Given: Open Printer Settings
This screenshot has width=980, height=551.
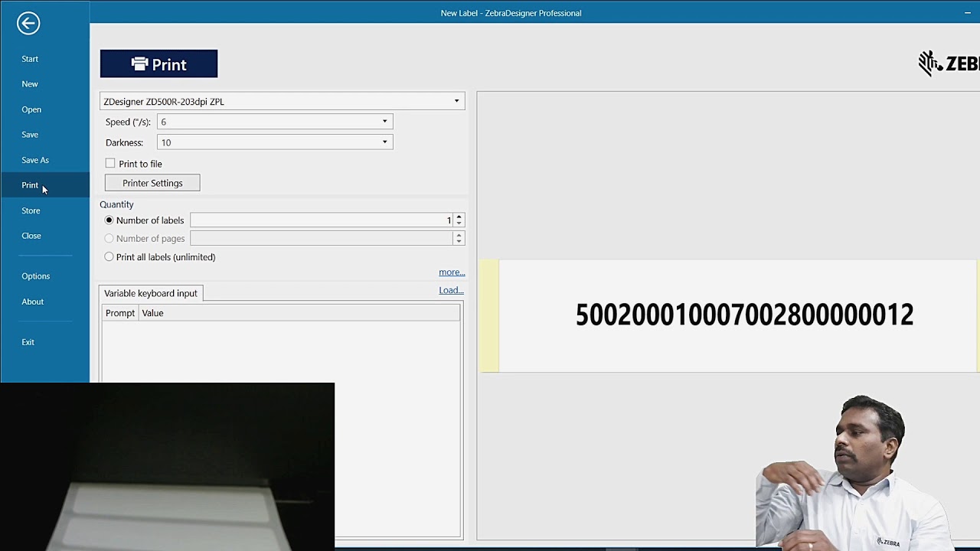Looking at the screenshot, I should point(152,183).
